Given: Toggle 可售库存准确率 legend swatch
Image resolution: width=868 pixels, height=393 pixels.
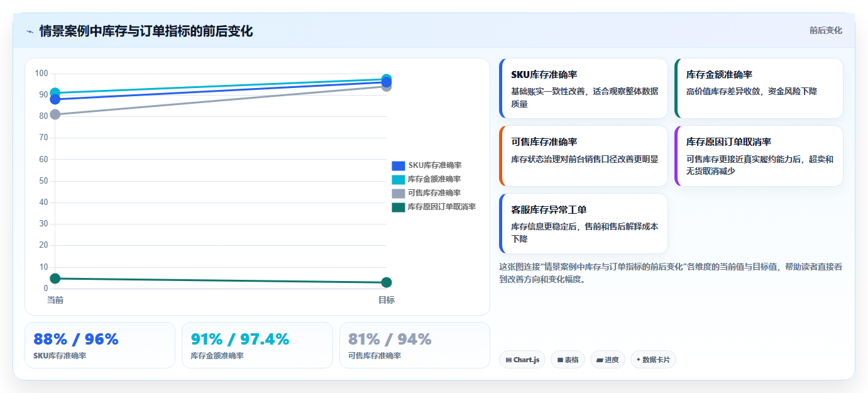Looking at the screenshot, I should [398, 193].
